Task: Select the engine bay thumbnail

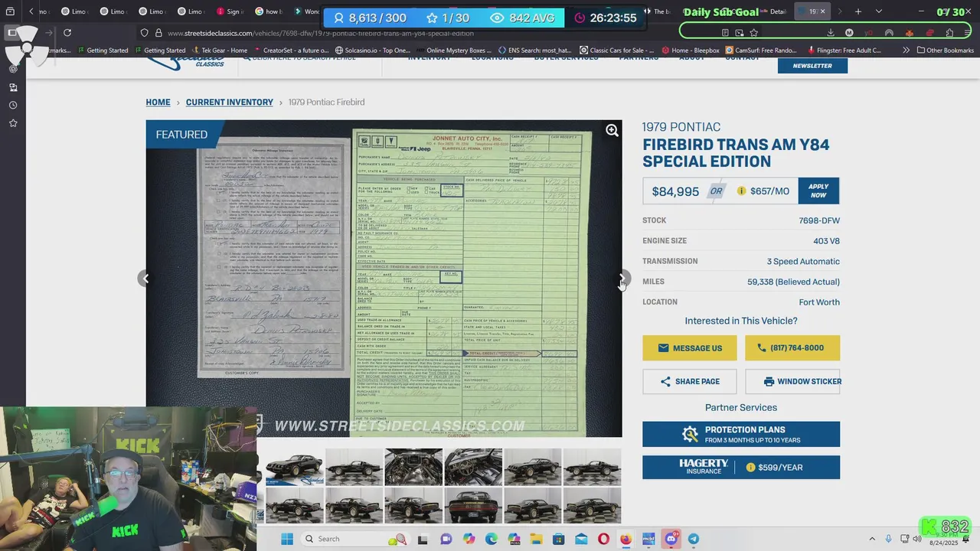Action: point(413,468)
